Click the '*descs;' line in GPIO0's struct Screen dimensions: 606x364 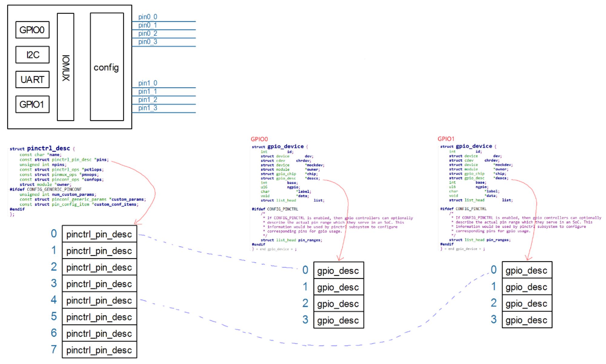pyautogui.click(x=290, y=178)
